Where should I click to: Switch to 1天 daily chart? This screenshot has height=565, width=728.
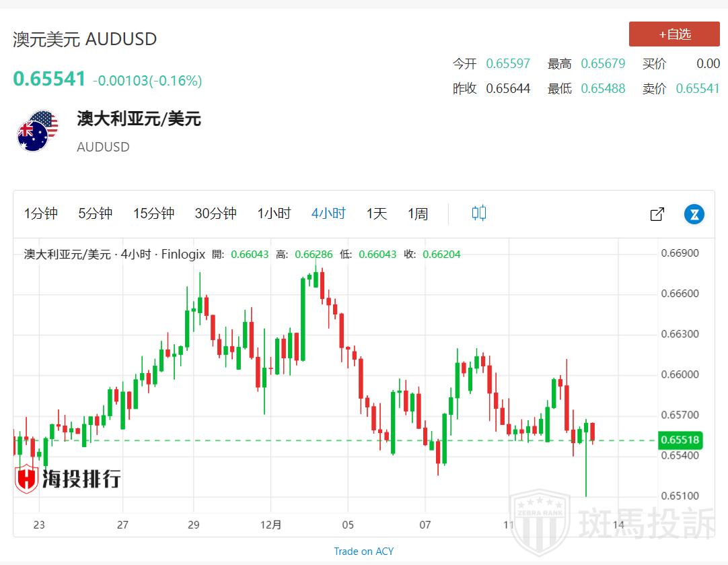(377, 213)
